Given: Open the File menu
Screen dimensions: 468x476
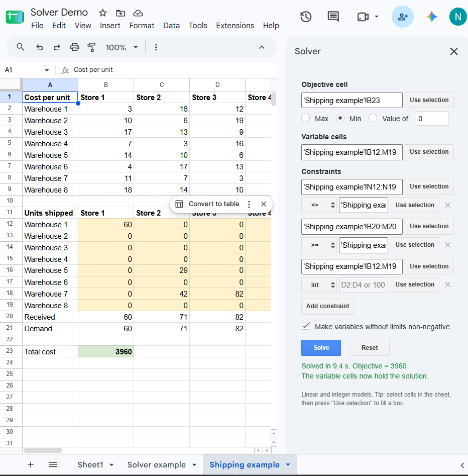Looking at the screenshot, I should (x=37, y=26).
